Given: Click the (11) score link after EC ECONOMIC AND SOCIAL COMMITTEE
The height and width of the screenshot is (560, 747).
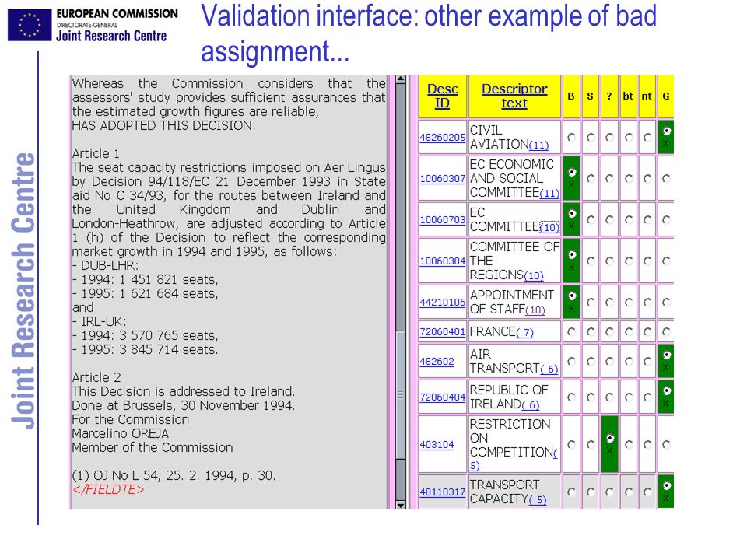Looking at the screenshot, I should click(549, 194).
